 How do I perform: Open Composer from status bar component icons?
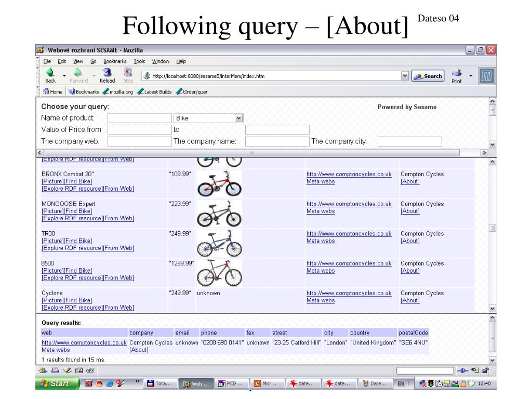[67, 370]
